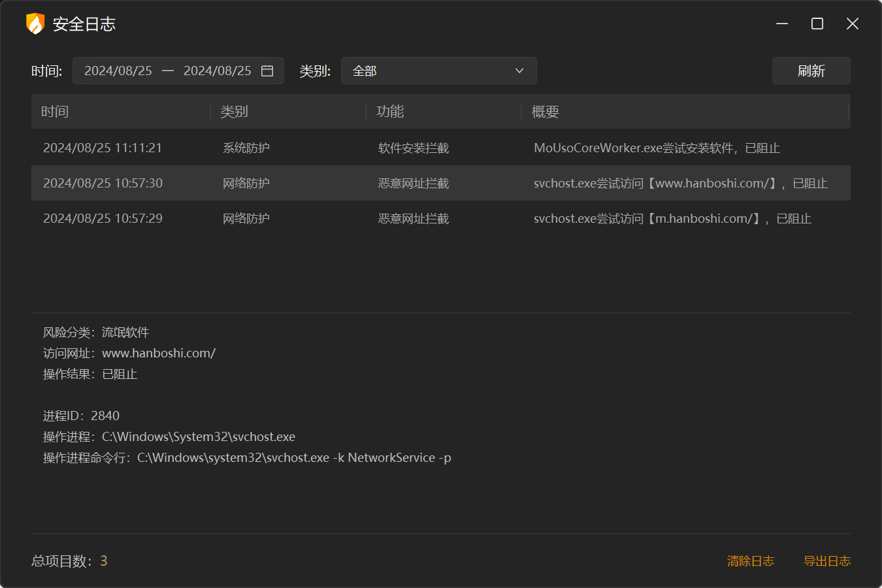This screenshot has width=882, height=588.
Task: Click the Huorong flame shield logo
Action: tap(35, 24)
